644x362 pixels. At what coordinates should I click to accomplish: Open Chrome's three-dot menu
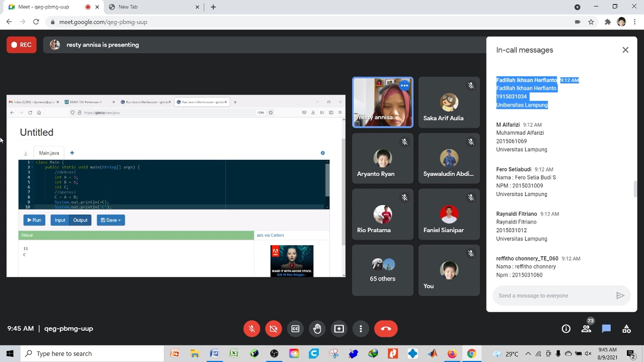[x=635, y=22]
